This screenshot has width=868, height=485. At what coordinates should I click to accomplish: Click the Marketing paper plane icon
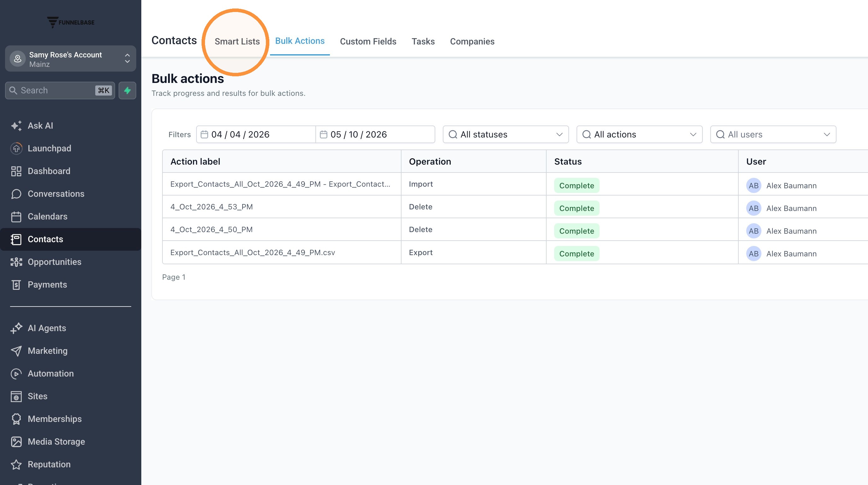16,351
